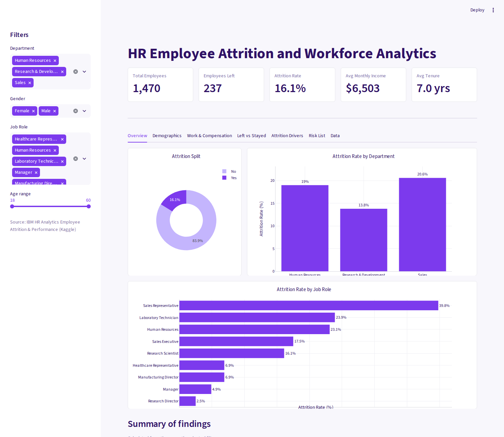Select the Human Resources department bar

pos(305,228)
